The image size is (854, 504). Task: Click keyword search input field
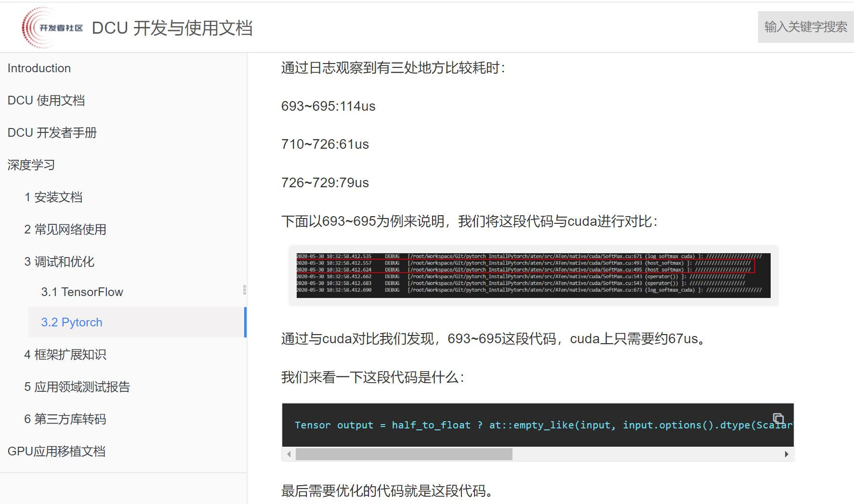click(x=805, y=27)
